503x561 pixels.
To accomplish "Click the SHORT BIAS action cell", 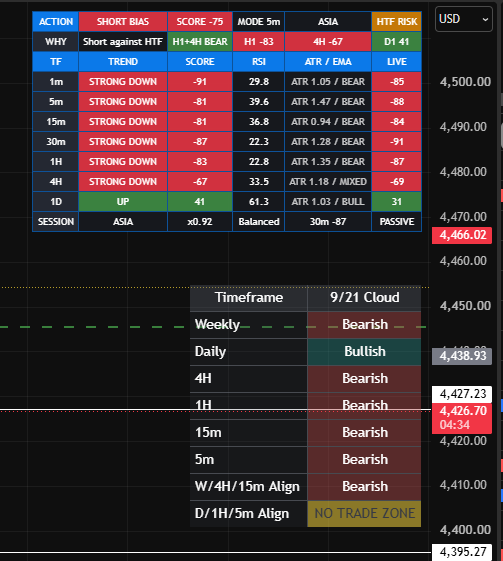I will (x=123, y=22).
